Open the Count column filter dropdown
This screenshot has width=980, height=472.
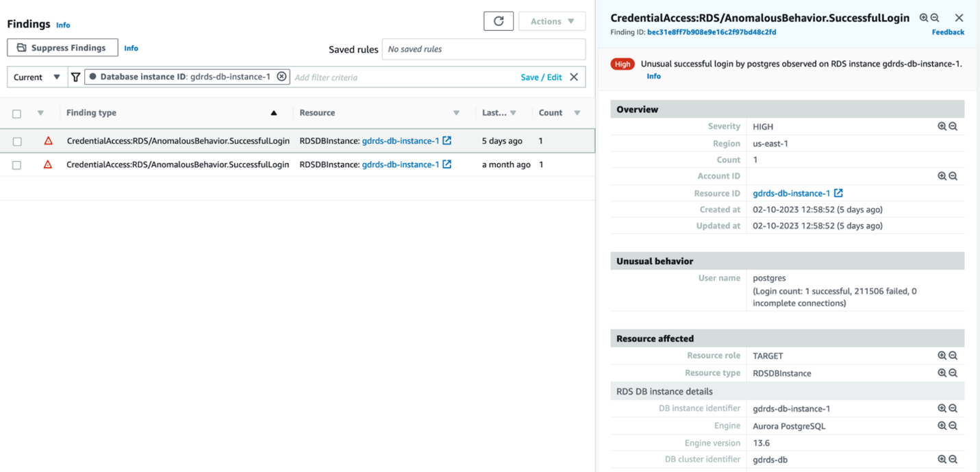pyautogui.click(x=577, y=112)
